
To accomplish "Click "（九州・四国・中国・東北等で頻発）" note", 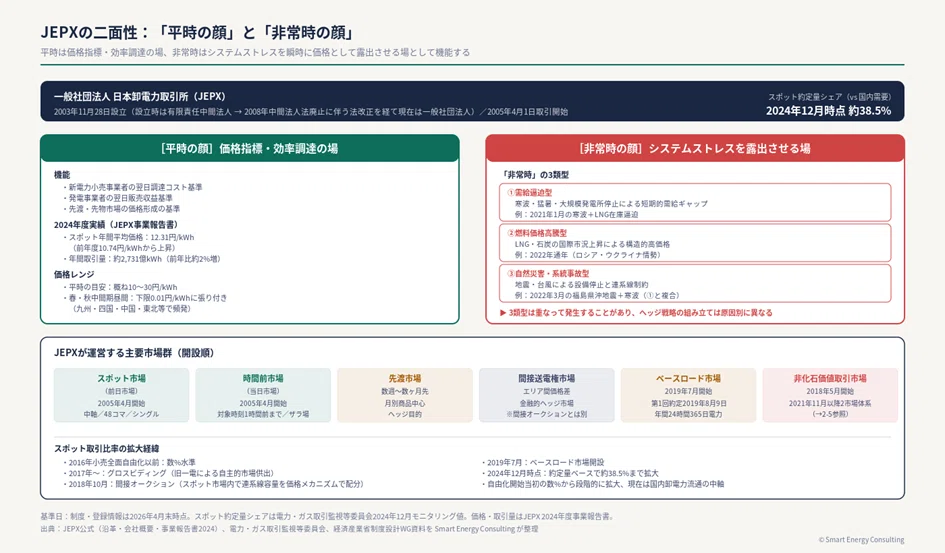I will coord(131,309).
